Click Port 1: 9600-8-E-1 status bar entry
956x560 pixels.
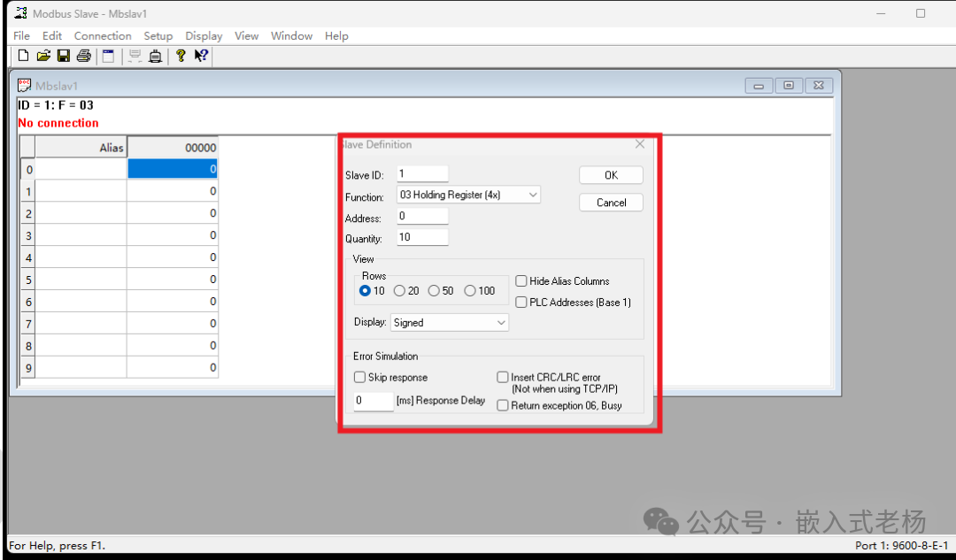tap(901, 545)
